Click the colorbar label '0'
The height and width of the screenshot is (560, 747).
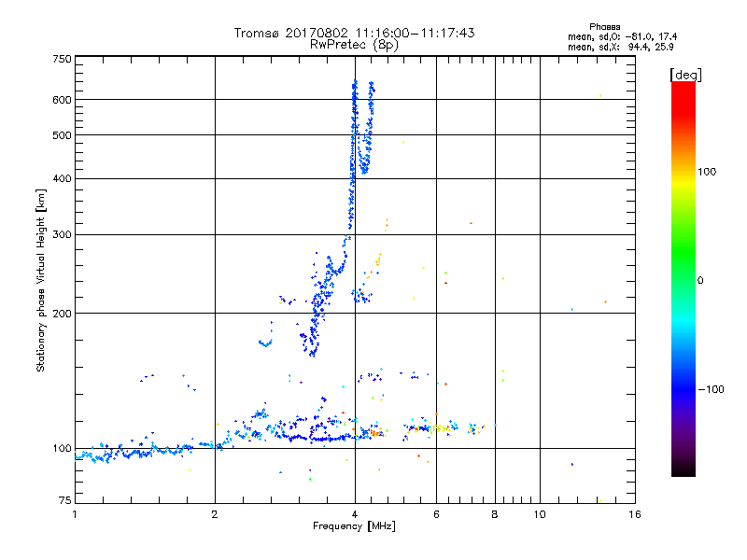700,280
